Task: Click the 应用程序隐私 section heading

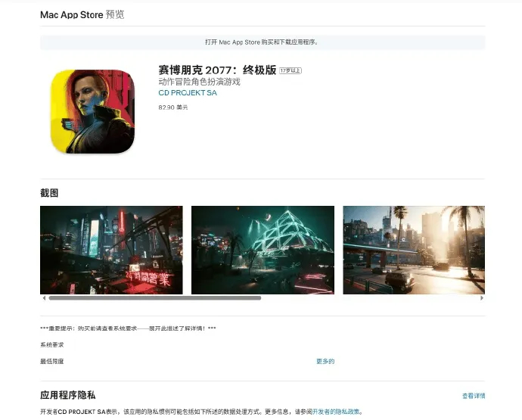Action: pos(68,395)
